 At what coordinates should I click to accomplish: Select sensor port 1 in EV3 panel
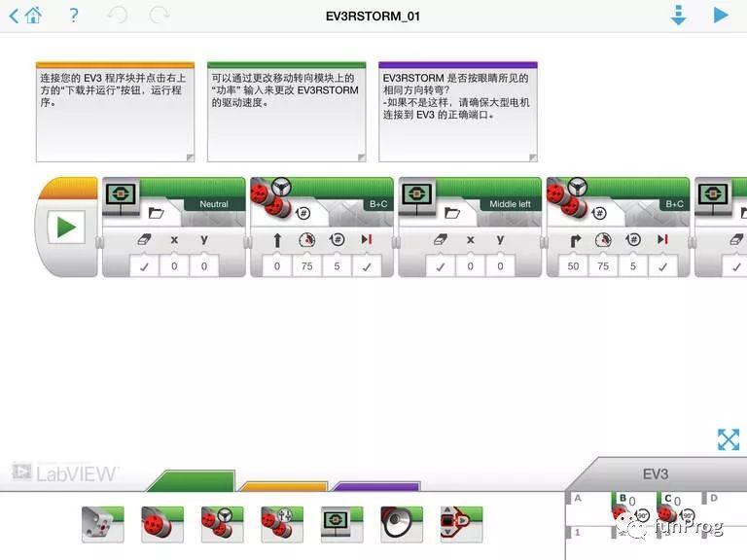pos(588,533)
